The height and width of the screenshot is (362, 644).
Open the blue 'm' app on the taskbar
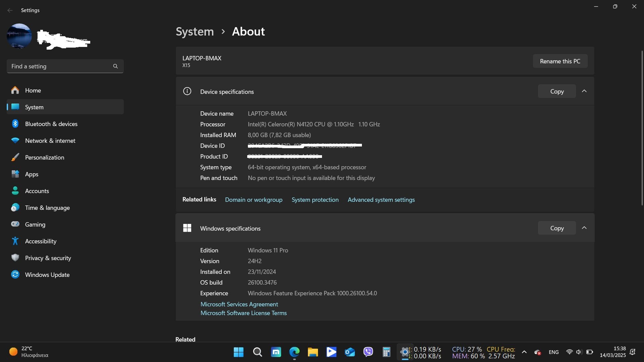click(276, 352)
